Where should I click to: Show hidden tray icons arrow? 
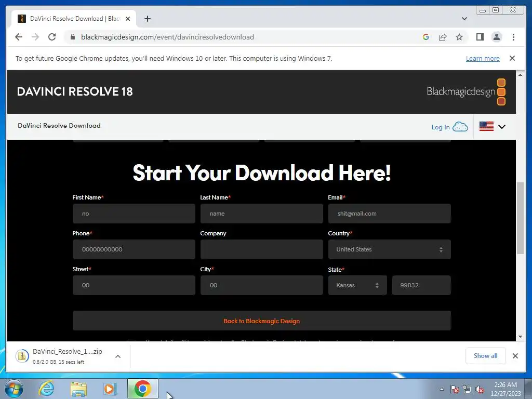(x=442, y=389)
